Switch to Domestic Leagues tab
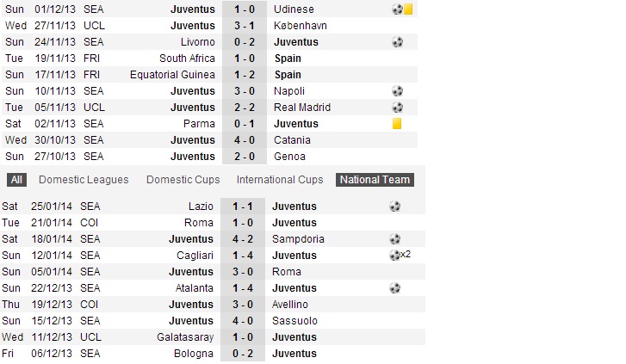Image resolution: width=626 pixels, height=364 pixels. pos(84,180)
